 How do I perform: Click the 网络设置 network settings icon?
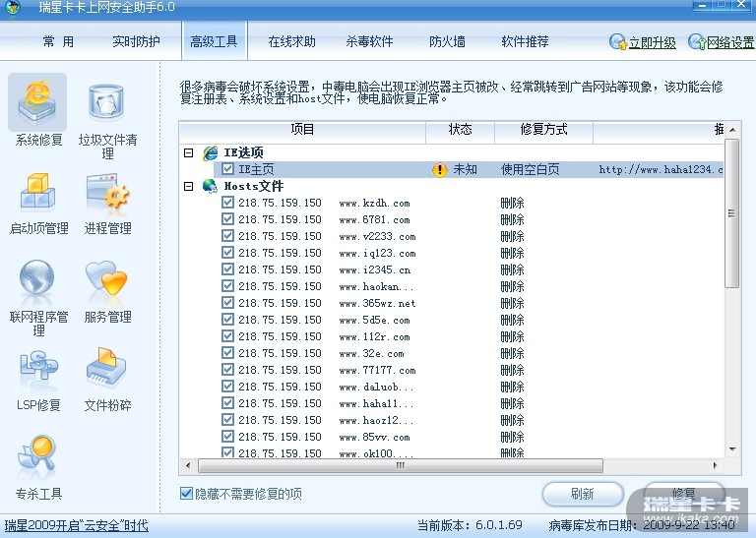[697, 42]
